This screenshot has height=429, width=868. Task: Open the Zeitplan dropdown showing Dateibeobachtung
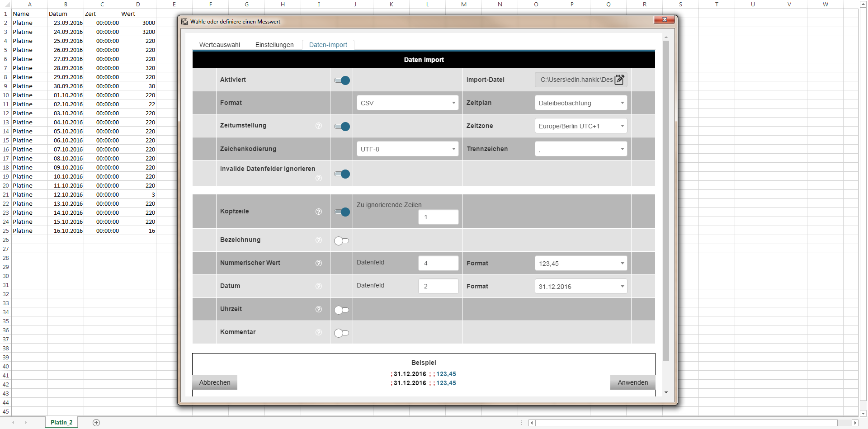581,103
